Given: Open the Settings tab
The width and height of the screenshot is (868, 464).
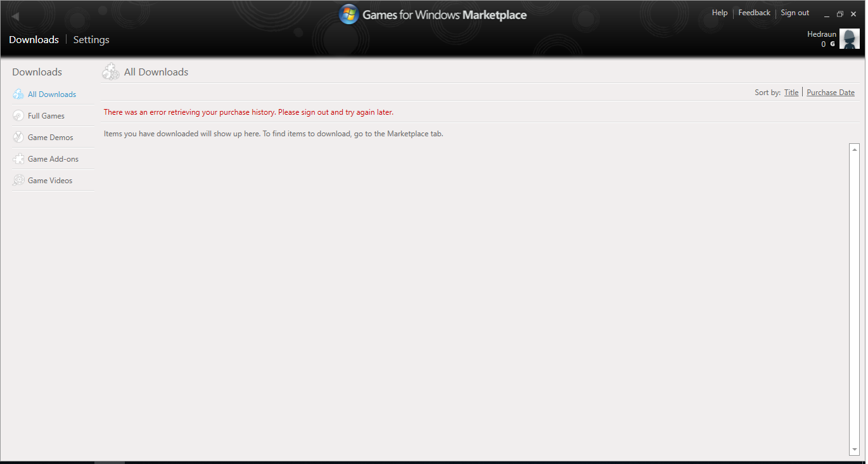Looking at the screenshot, I should 91,40.
